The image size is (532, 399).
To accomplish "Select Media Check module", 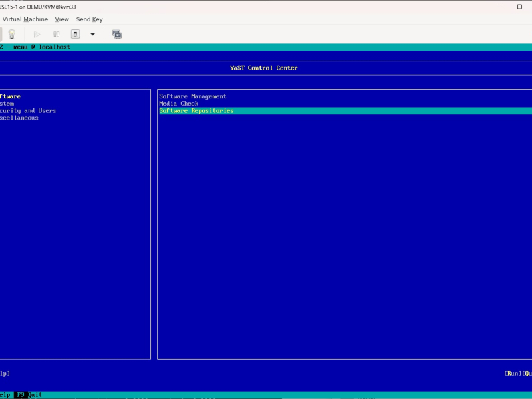I will tap(179, 104).
